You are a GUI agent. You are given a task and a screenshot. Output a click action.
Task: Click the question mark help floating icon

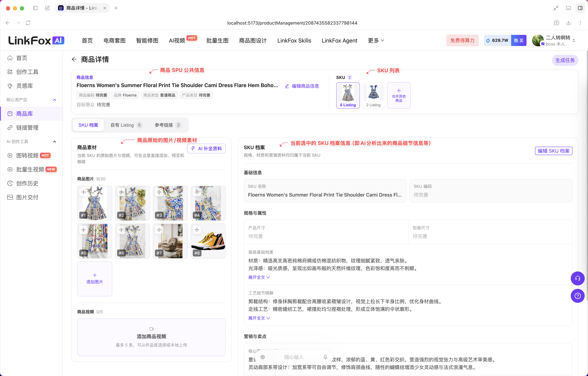pyautogui.click(x=578, y=296)
